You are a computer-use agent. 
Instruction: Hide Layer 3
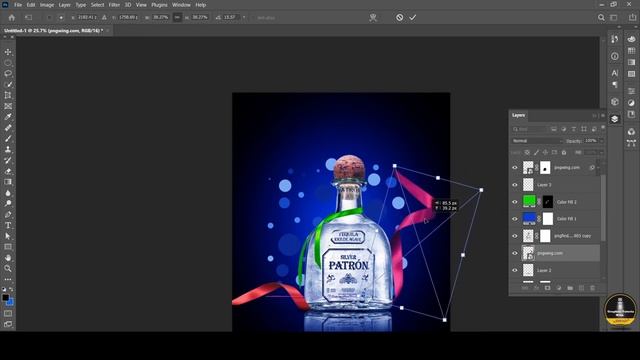click(x=515, y=185)
